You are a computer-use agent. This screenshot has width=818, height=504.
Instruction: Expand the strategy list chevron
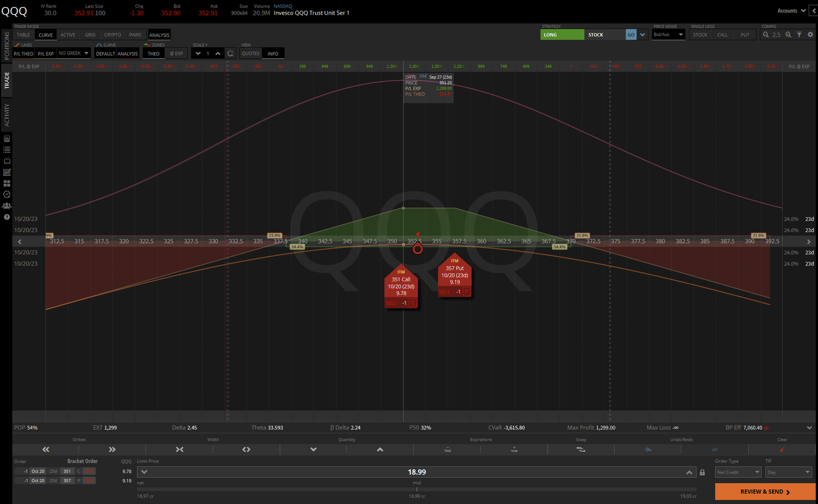[642, 35]
